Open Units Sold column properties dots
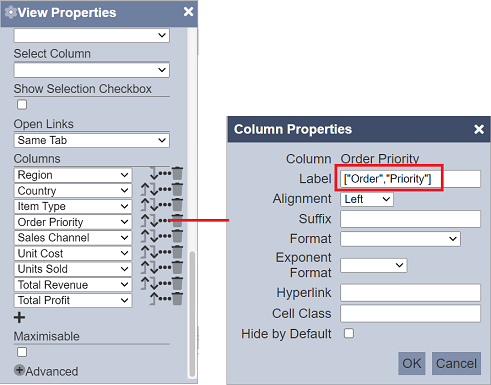491x385 pixels. (165, 267)
